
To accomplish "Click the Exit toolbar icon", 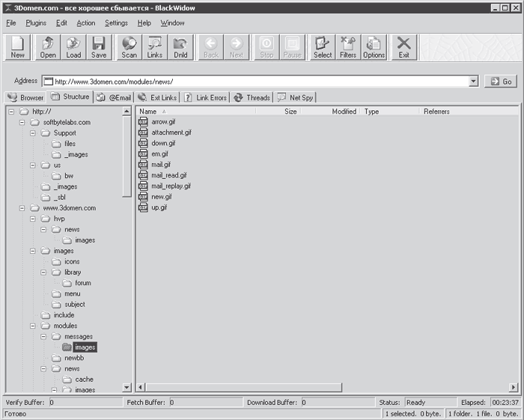I will point(403,47).
